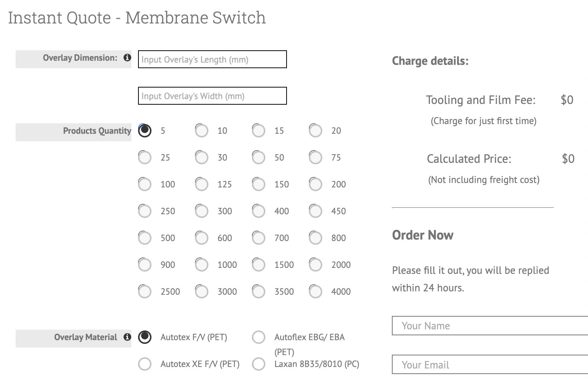The width and height of the screenshot is (588, 380).
Task: Choose the 75 quantity option
Action: coord(316,158)
